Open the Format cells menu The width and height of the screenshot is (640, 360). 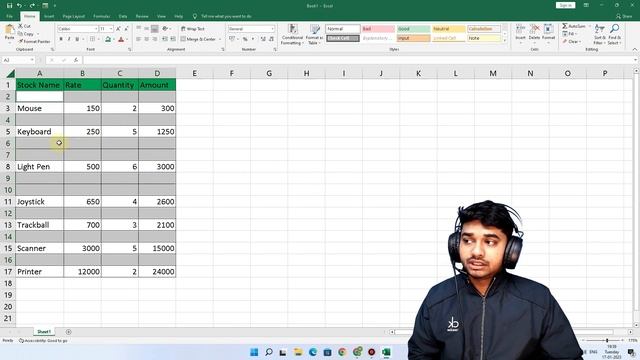(548, 33)
